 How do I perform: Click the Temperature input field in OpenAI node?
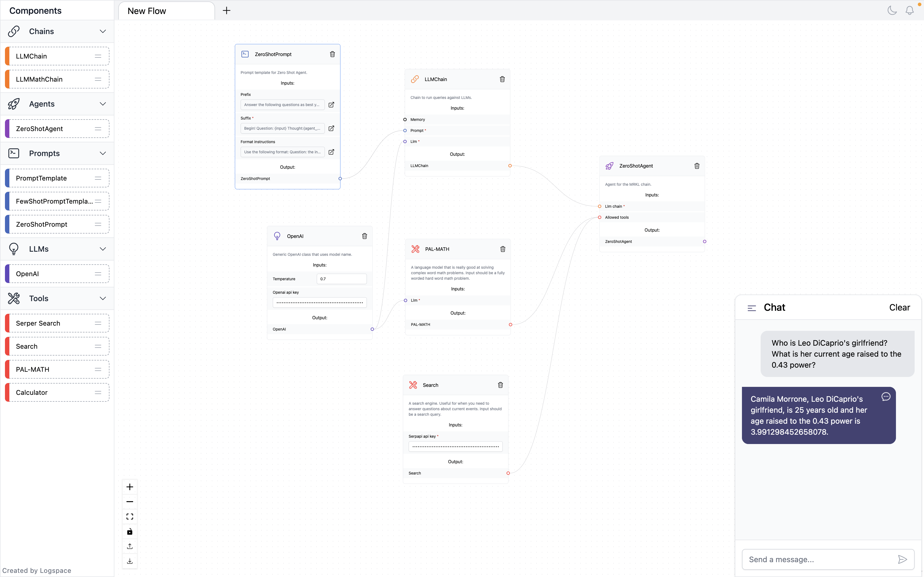(x=341, y=279)
